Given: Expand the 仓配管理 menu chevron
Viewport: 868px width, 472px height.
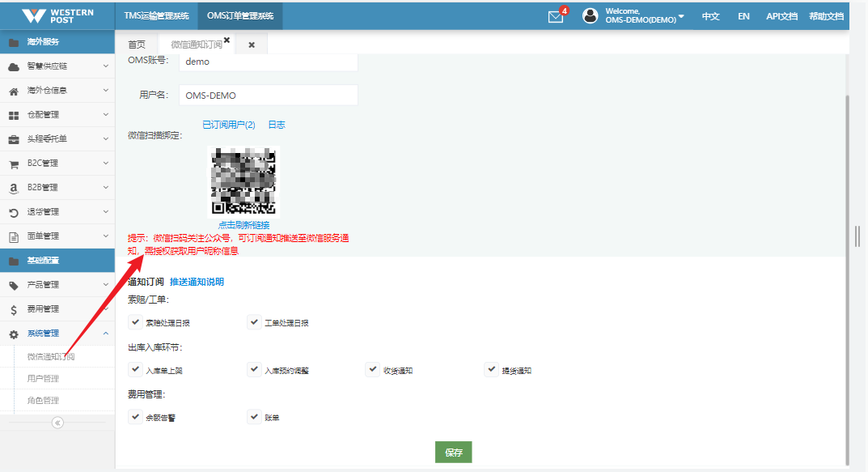Looking at the screenshot, I should (x=106, y=115).
